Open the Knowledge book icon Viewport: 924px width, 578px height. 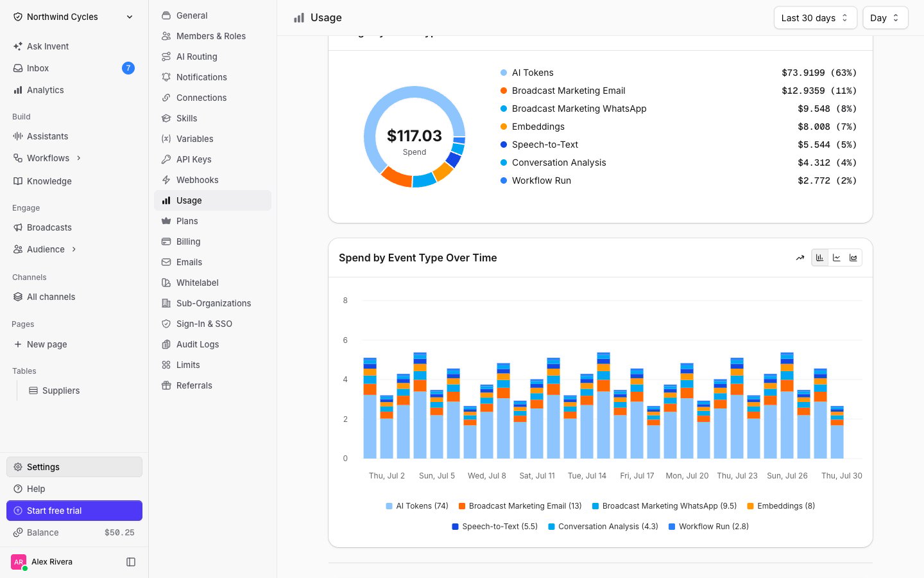[x=18, y=181]
